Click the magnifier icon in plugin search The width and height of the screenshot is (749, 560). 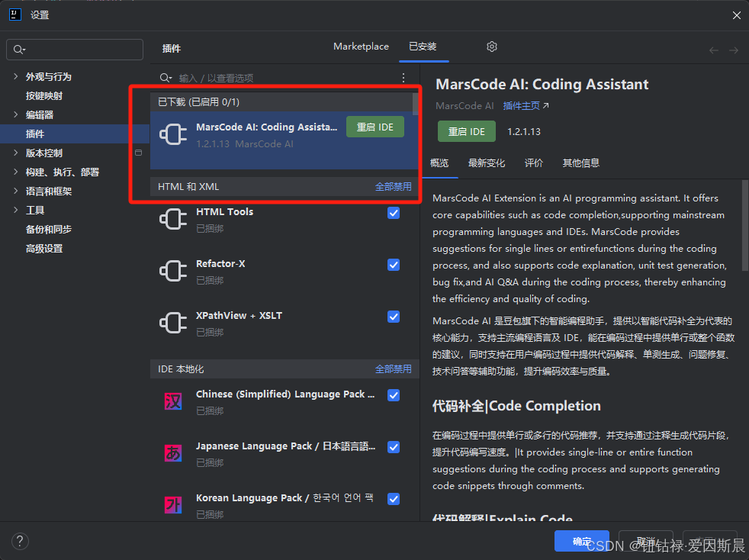[x=166, y=77]
